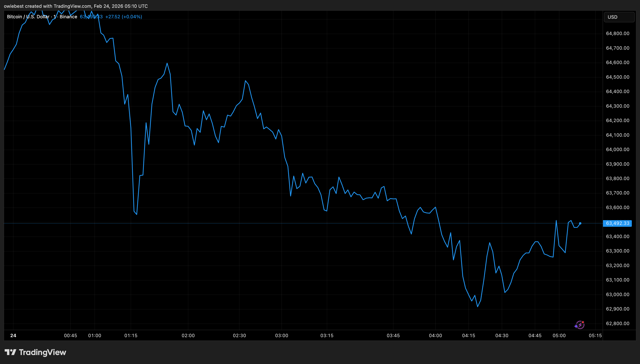Select the 03:00 time axis label

282,336
